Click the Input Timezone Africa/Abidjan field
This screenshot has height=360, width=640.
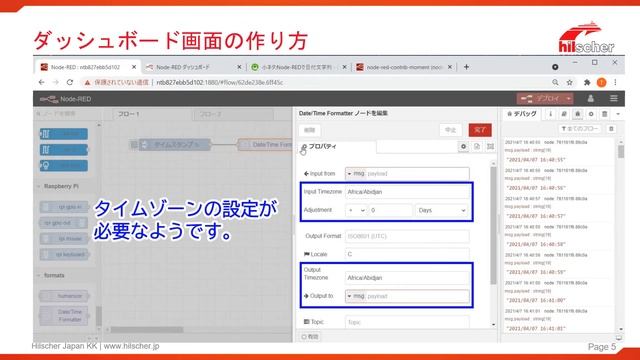[407, 192]
